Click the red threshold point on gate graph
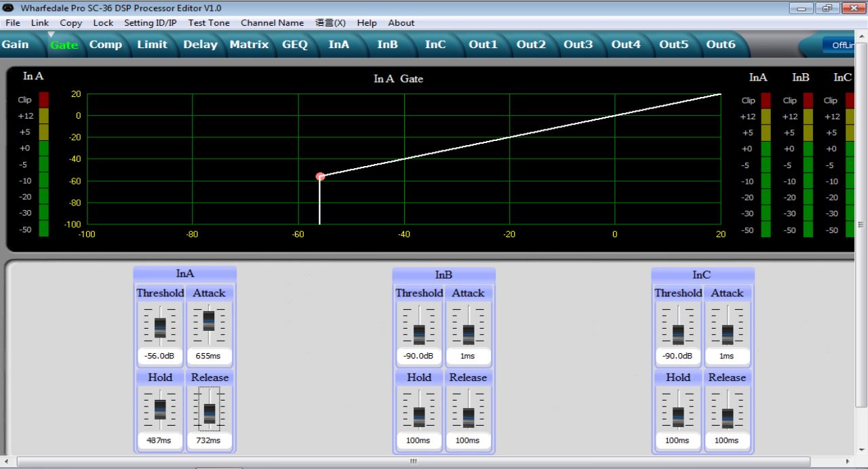 coord(320,176)
